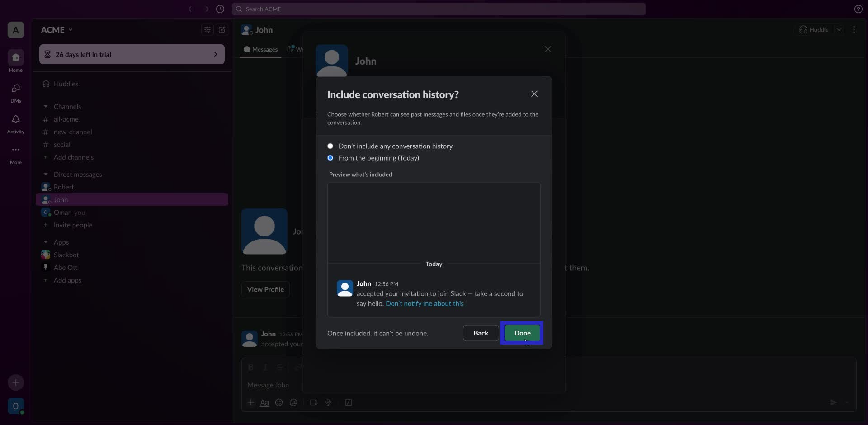Viewport: 868px width, 425px height.
Task: Open the Huddle dropdown arrow
Action: (840, 29)
